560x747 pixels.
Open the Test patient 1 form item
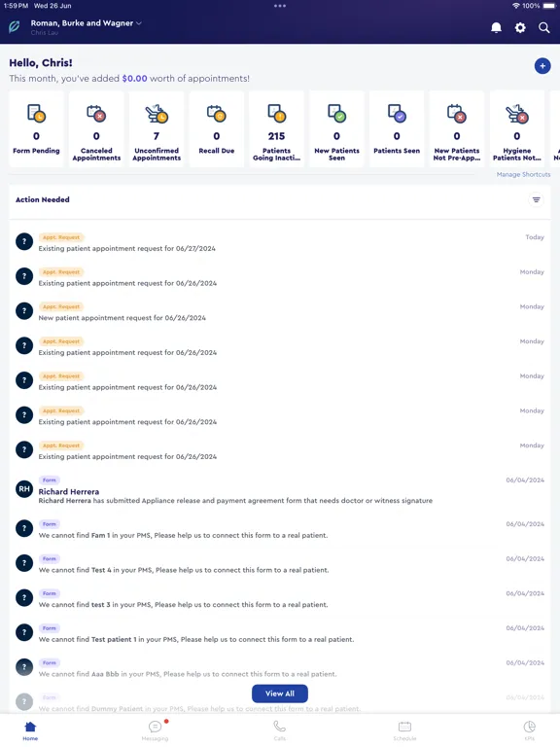[x=280, y=634]
